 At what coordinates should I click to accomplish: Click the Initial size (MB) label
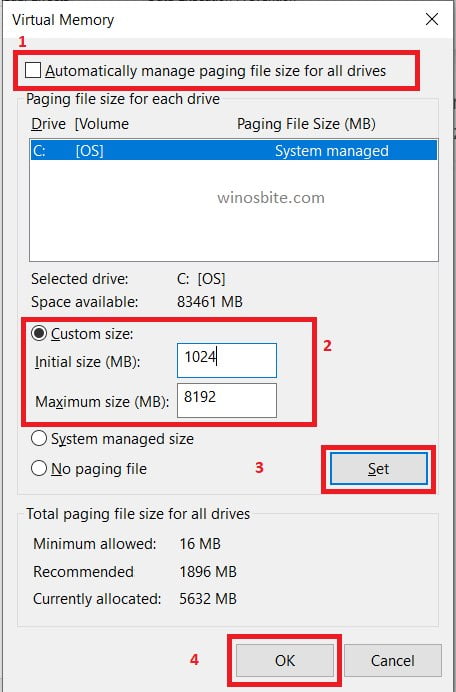tap(87, 362)
